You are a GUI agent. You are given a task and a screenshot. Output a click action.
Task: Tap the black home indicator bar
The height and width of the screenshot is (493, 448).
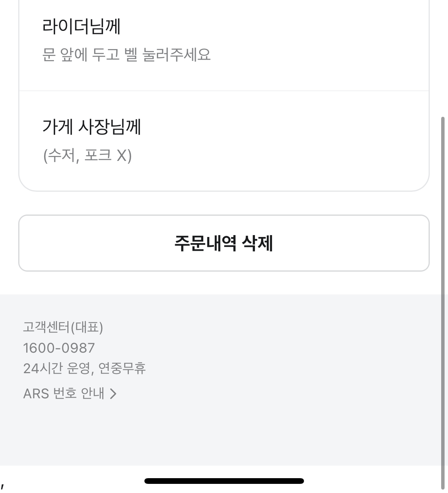(x=224, y=481)
